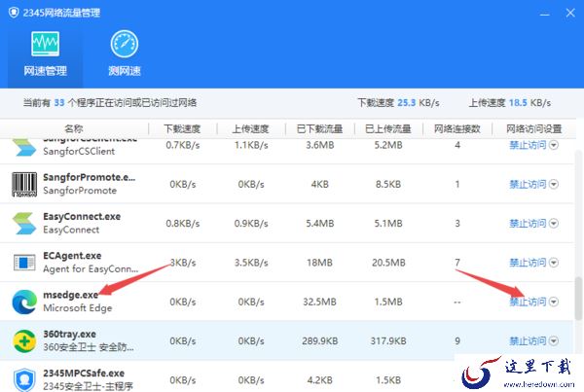Open the 网速管理 tab

pyautogui.click(x=45, y=53)
